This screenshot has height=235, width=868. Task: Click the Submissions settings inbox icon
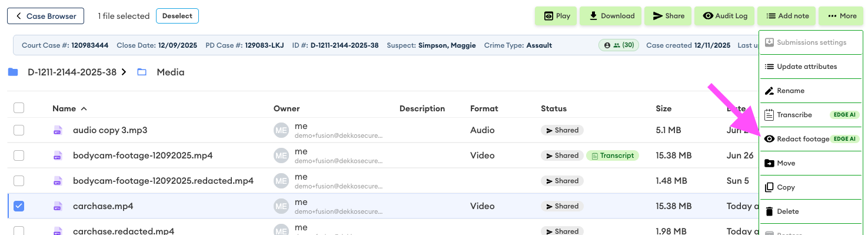(769, 42)
